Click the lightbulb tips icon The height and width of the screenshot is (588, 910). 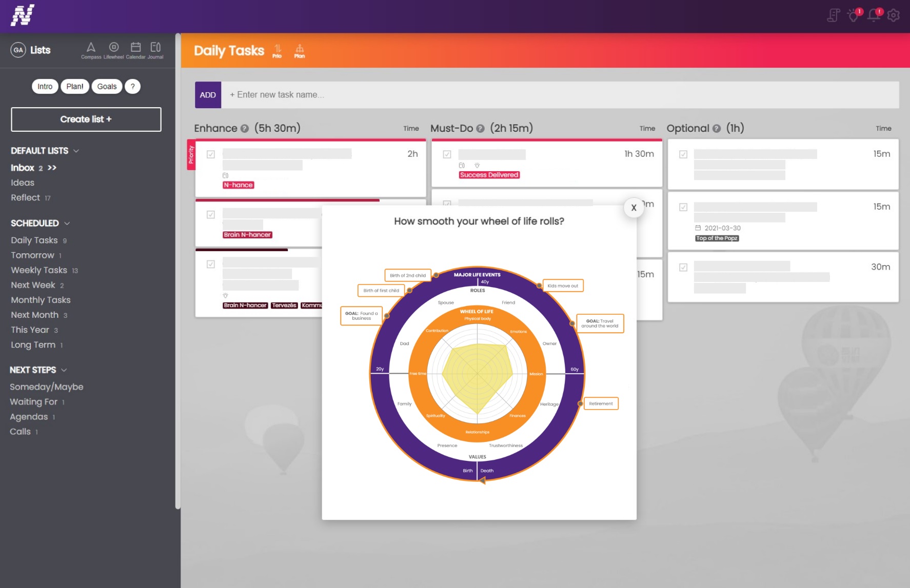point(854,15)
